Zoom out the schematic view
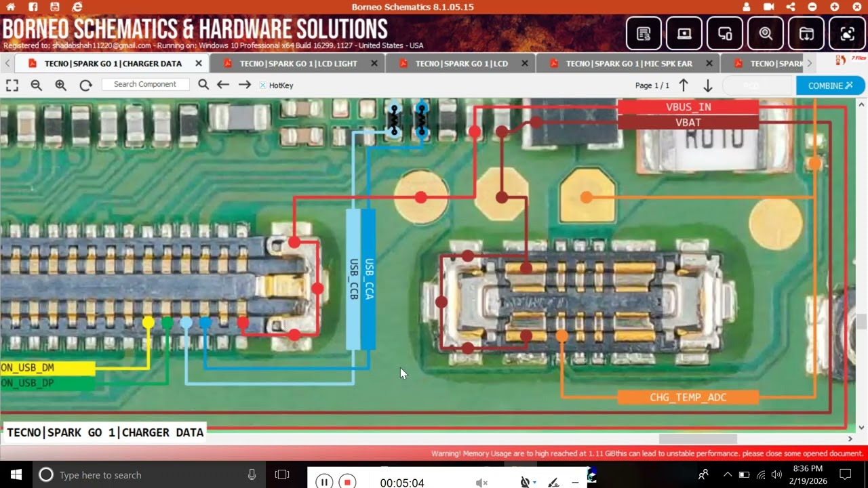Viewport: 868px width, 488px height. point(37,85)
